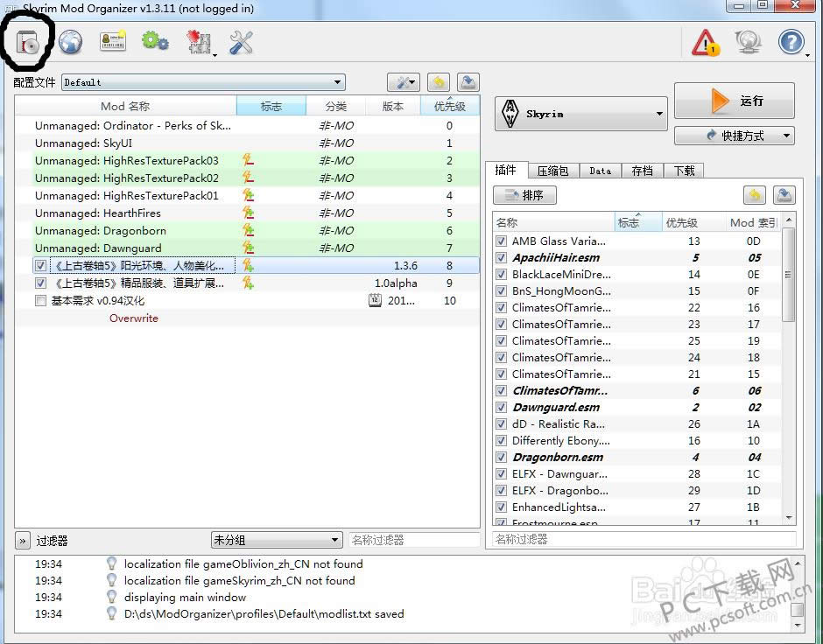
Task: Open the 未分组 grouping dropdown
Action: (276, 540)
